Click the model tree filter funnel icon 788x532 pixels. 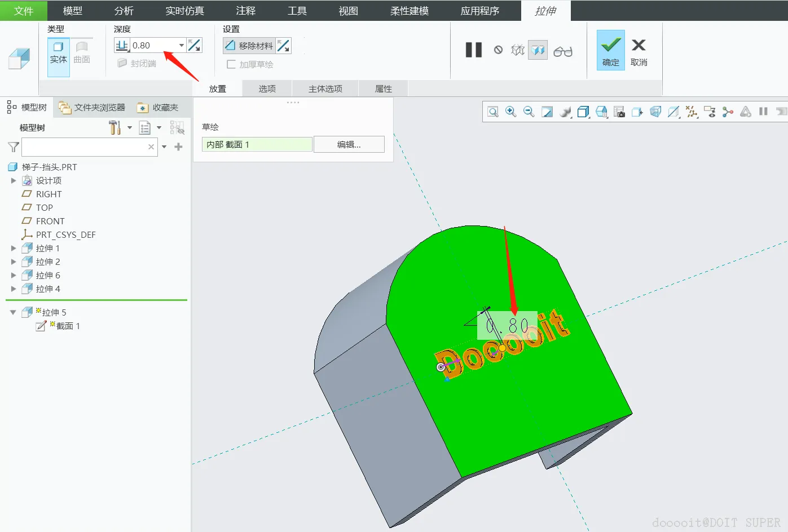point(14,147)
